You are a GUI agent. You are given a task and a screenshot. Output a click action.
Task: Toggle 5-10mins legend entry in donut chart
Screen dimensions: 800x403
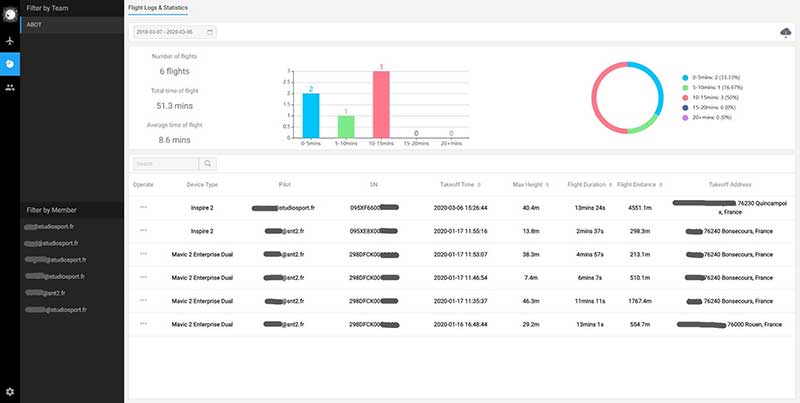pos(711,88)
